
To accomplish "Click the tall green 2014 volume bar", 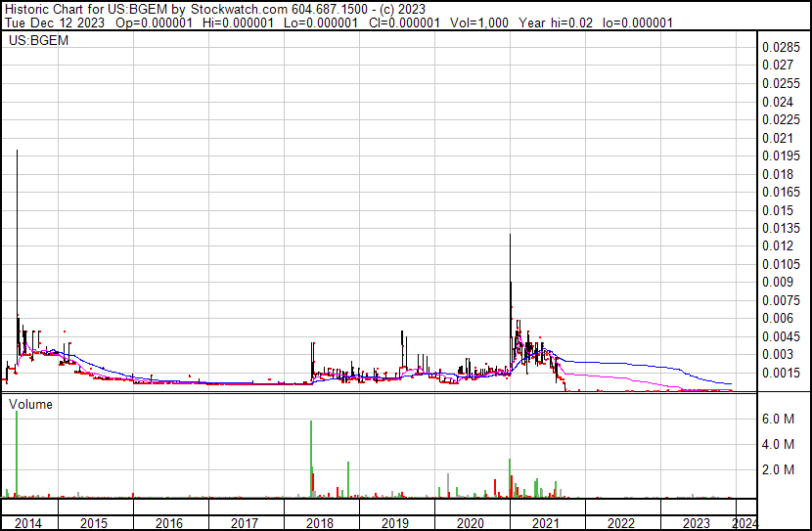I will (x=17, y=454).
